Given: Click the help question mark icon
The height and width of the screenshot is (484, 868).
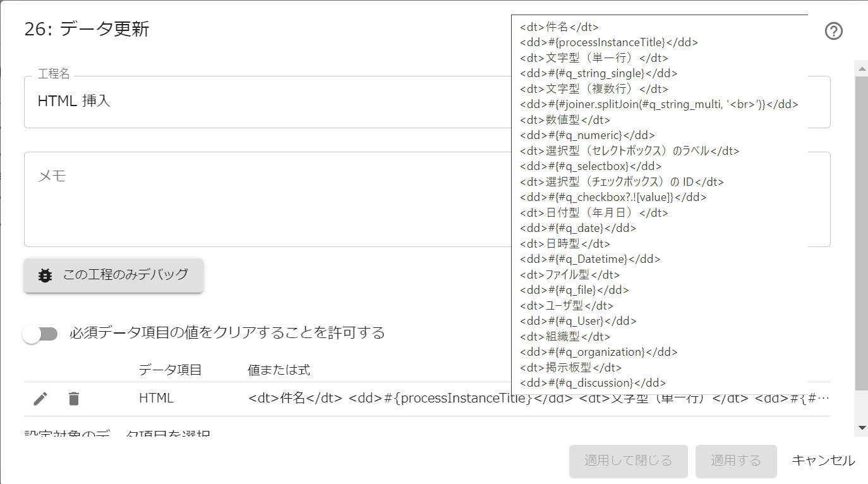Looking at the screenshot, I should point(833,30).
